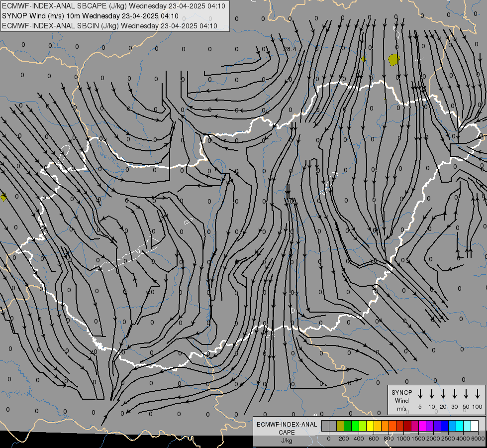
Task: Click the 4000 tick label in CAPE legend
Action: tap(463, 439)
